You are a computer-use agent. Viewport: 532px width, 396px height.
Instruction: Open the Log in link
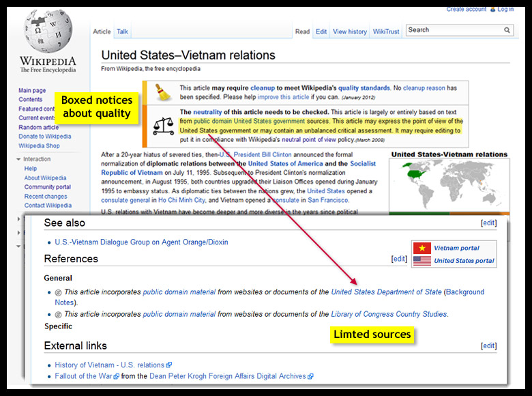click(x=505, y=10)
